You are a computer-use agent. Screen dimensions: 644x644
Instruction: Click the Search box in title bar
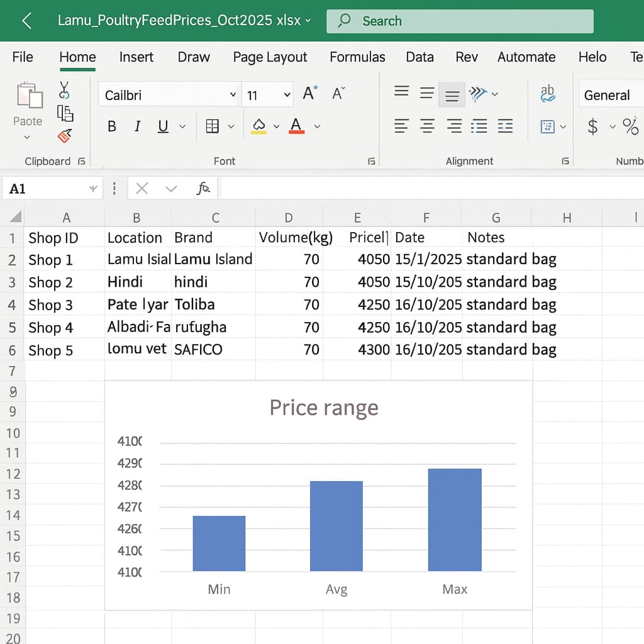point(459,21)
